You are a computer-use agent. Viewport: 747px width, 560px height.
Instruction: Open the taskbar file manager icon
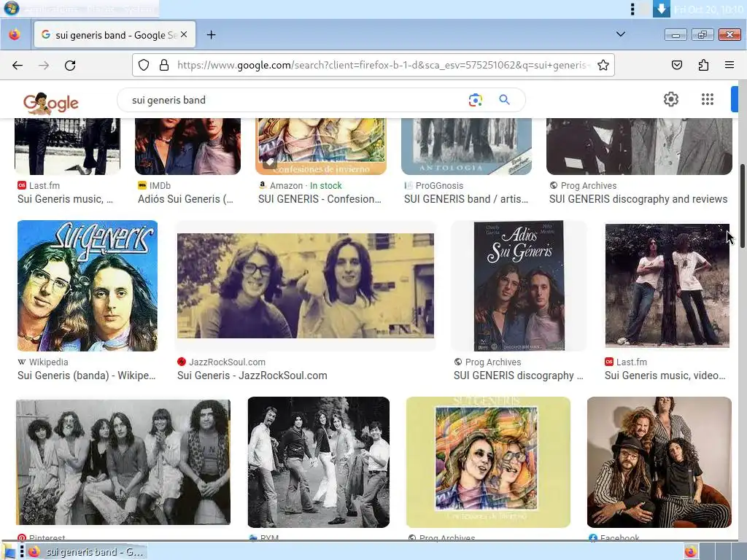(x=9, y=551)
